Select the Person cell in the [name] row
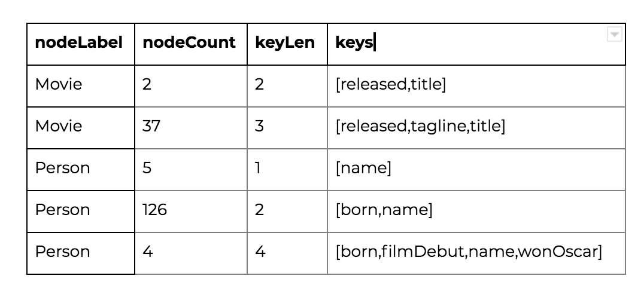This screenshot has width=644, height=288. point(81,170)
